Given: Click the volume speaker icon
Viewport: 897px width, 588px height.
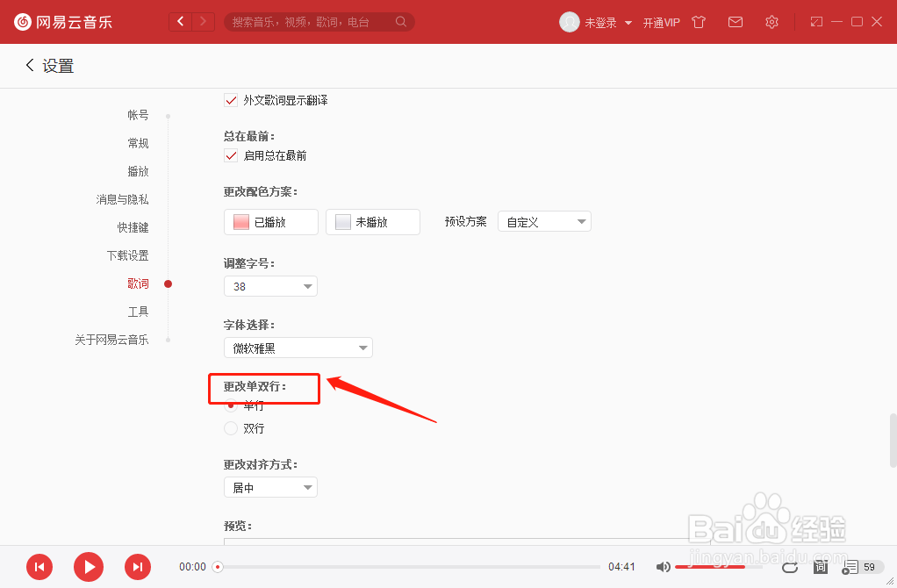Looking at the screenshot, I should 663,567.
